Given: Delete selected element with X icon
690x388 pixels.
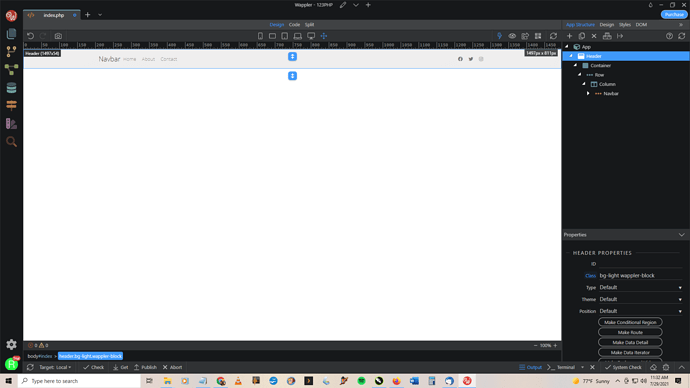Looking at the screenshot, I should (x=594, y=36).
